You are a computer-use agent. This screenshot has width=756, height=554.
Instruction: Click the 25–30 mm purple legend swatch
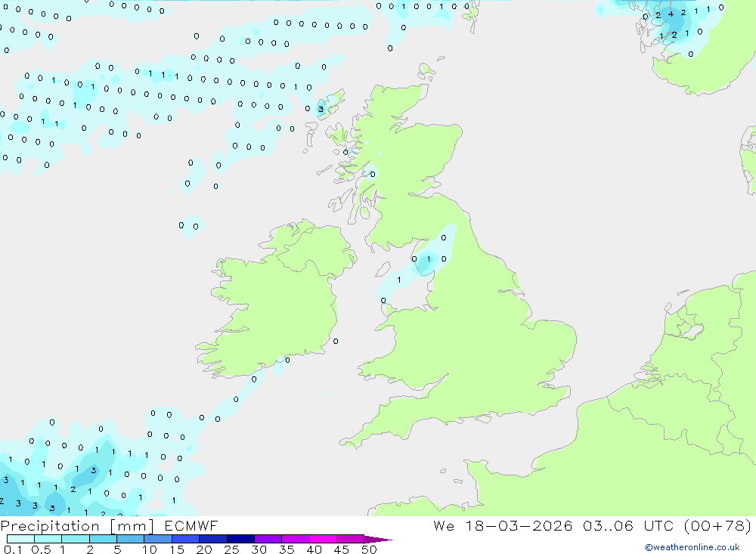pyautogui.click(x=240, y=539)
